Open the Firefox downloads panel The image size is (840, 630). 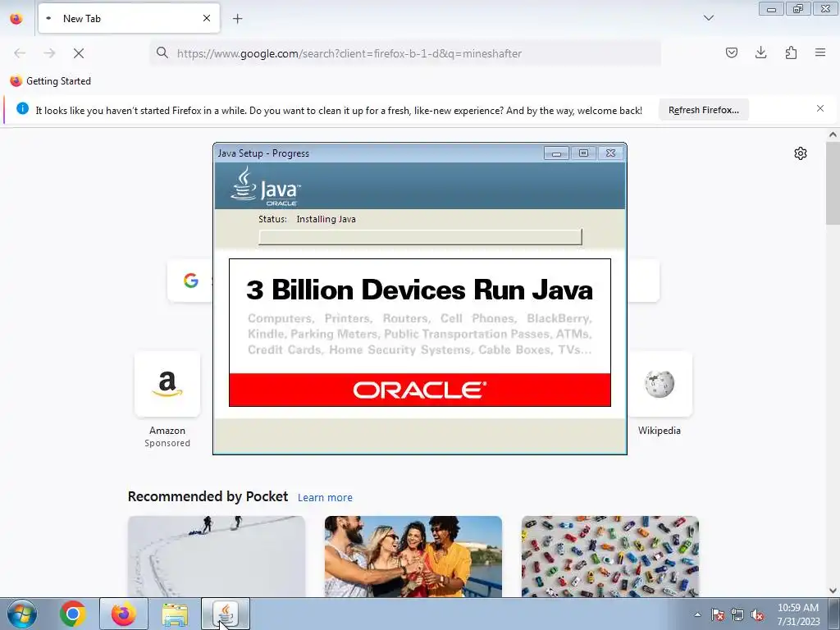coord(760,52)
